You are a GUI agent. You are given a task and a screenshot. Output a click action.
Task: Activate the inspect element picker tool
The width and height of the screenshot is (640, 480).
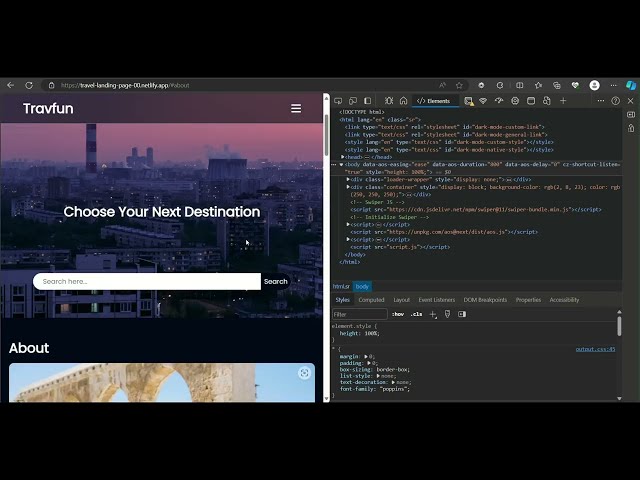[x=338, y=101]
